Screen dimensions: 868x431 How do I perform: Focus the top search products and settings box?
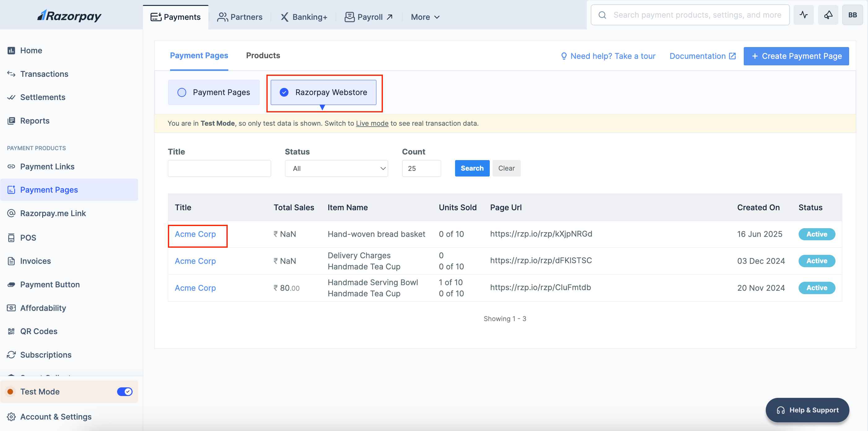point(690,15)
